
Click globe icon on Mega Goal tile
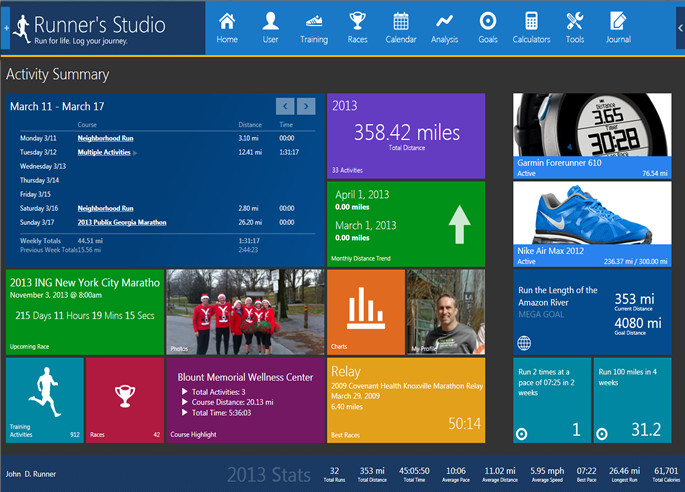pyautogui.click(x=524, y=343)
